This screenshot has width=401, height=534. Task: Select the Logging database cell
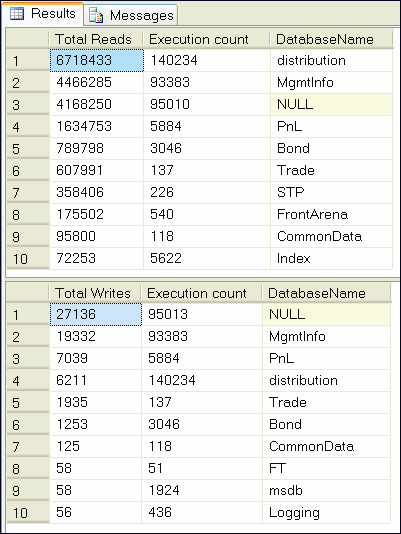[x=326, y=513]
